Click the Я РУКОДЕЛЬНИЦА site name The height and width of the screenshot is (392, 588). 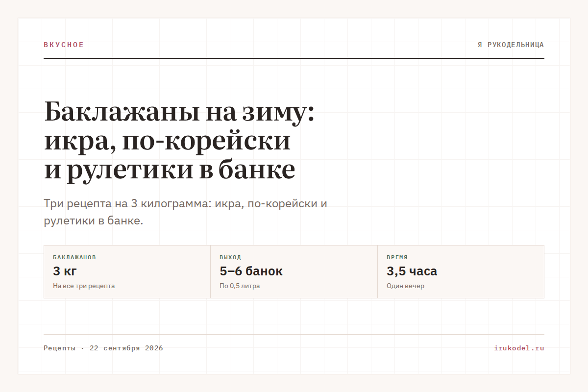[x=511, y=45]
